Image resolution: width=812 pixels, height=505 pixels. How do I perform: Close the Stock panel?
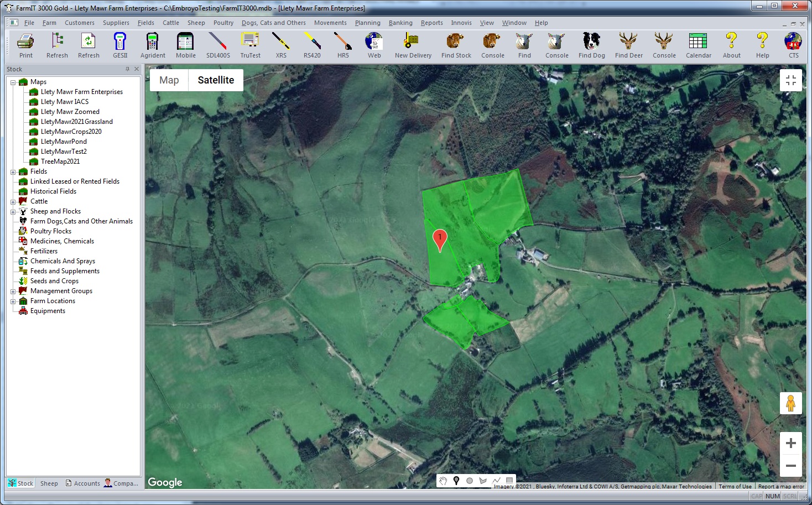coord(137,69)
